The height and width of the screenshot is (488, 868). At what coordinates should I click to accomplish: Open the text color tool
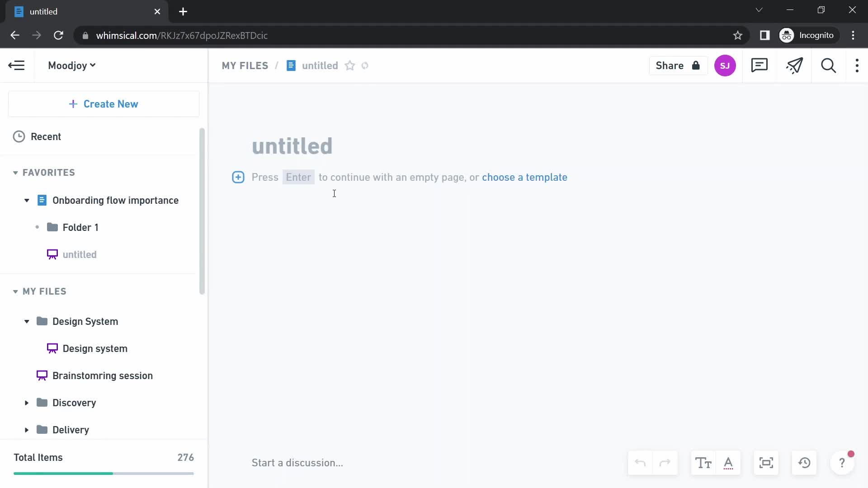coord(728,463)
